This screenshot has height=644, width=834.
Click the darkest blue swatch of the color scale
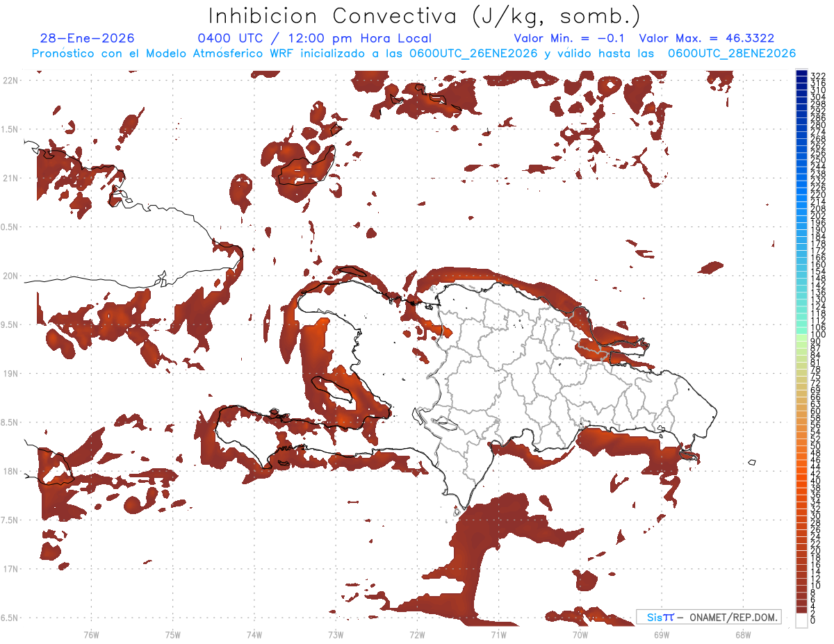click(x=801, y=74)
